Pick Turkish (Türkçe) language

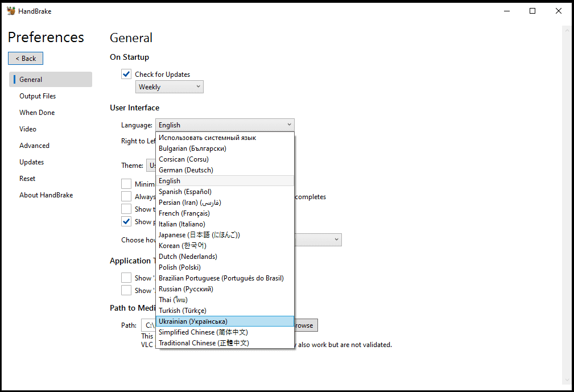(225, 311)
